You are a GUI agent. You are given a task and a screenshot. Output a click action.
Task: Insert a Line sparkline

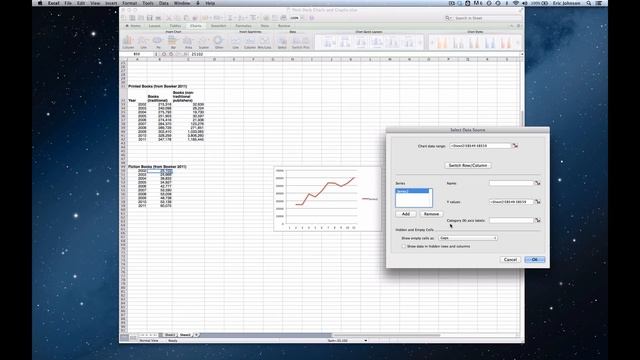pos(236,42)
